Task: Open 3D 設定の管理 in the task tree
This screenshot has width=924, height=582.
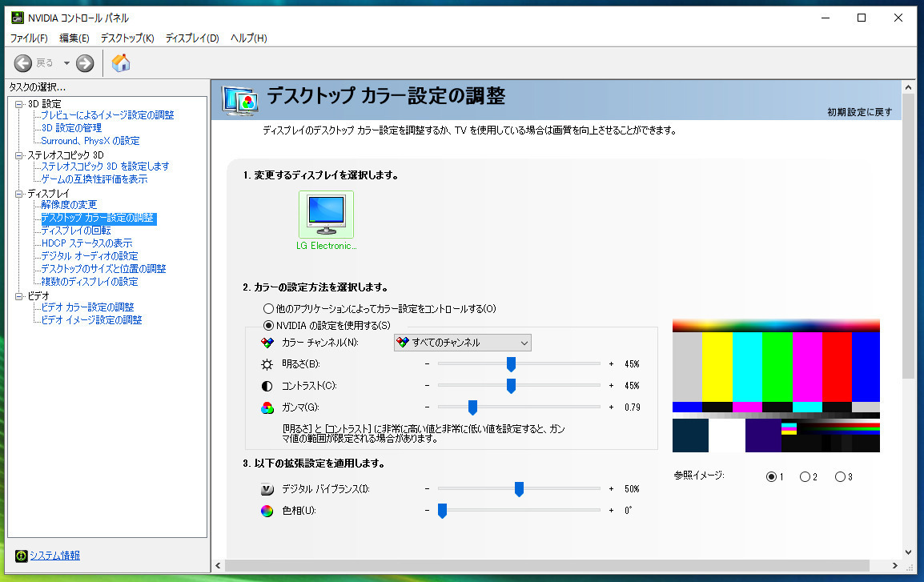Action: coord(71,128)
